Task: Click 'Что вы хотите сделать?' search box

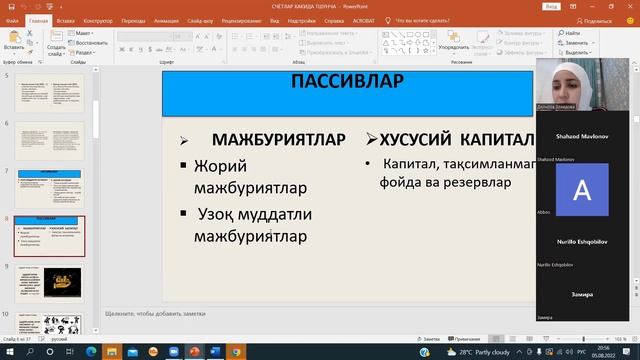Action: (422, 20)
